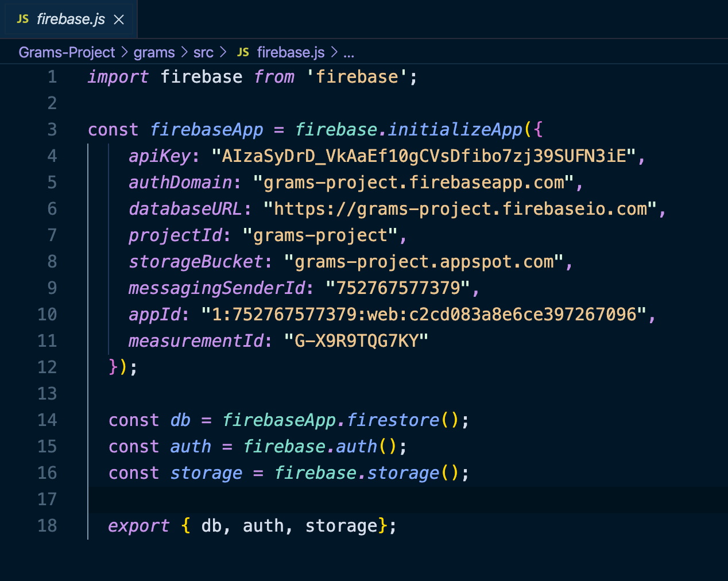Open src folder in breadcrumb
The height and width of the screenshot is (581, 728).
[x=203, y=52]
